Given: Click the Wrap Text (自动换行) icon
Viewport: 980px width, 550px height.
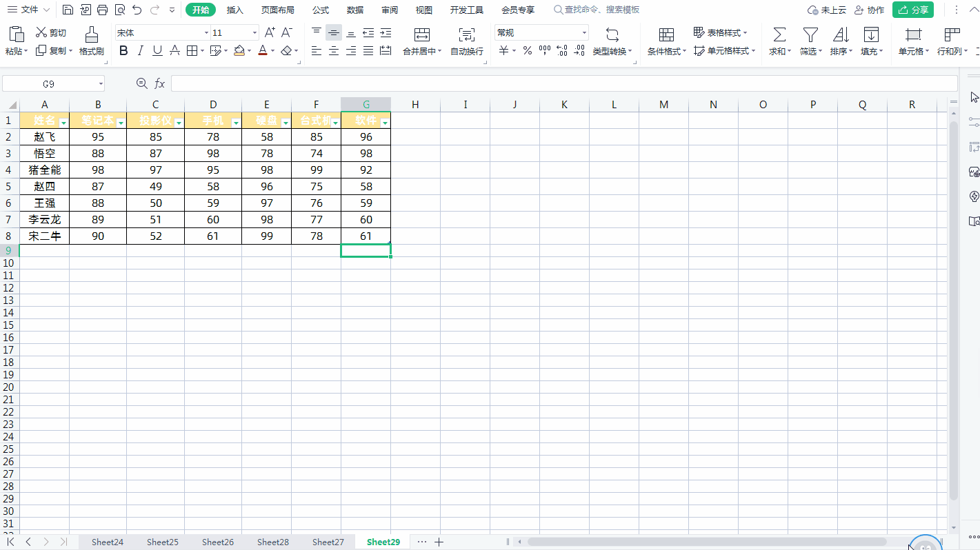Looking at the screenshot, I should tap(467, 35).
